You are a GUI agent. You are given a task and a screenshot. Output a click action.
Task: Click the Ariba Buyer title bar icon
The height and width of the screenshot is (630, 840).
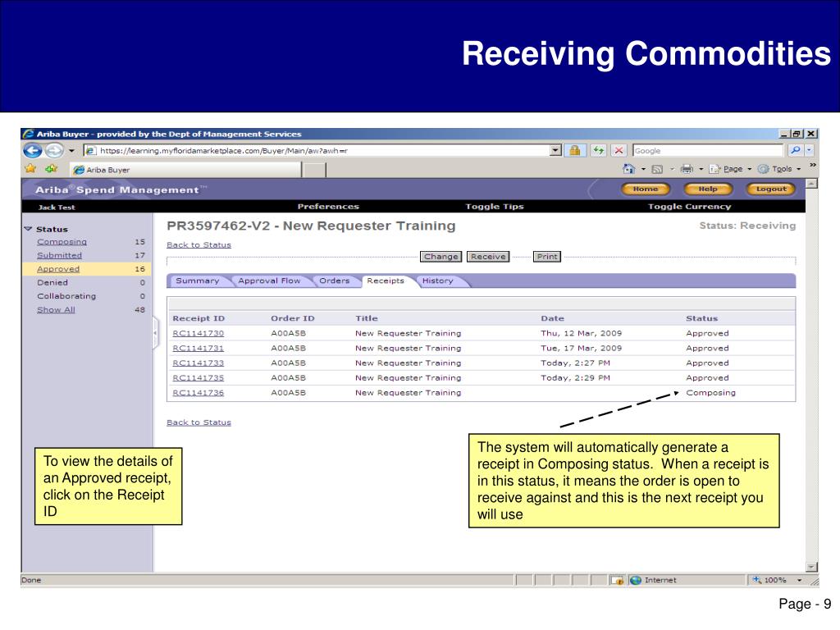tap(29, 134)
